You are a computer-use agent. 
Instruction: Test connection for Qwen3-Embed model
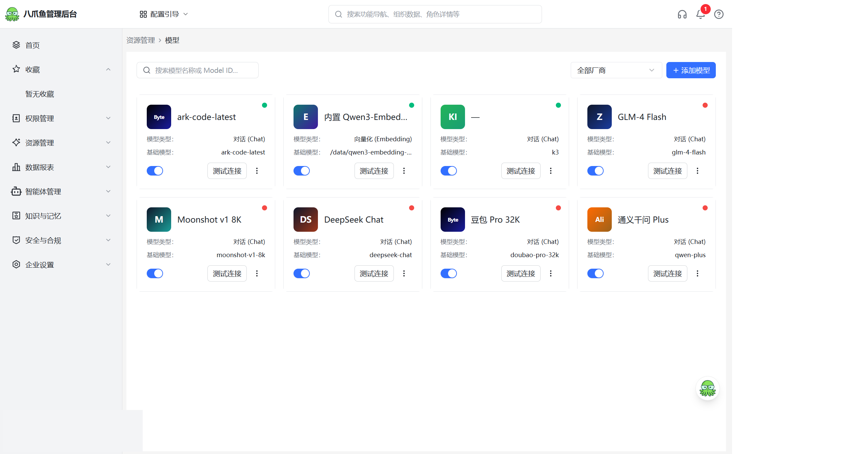coord(374,171)
